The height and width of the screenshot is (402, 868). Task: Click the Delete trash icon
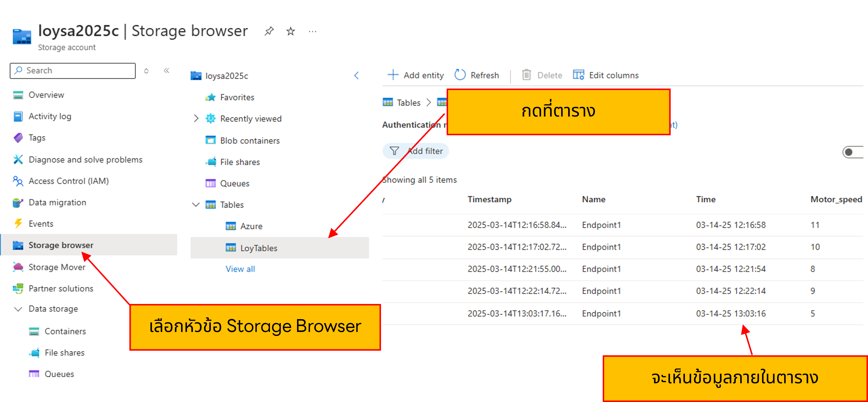[526, 75]
